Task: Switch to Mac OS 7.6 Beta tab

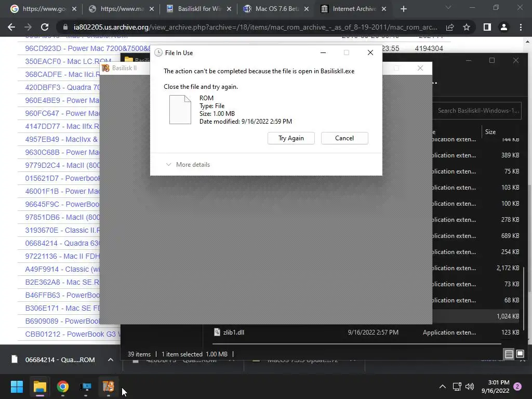Action: (275, 9)
